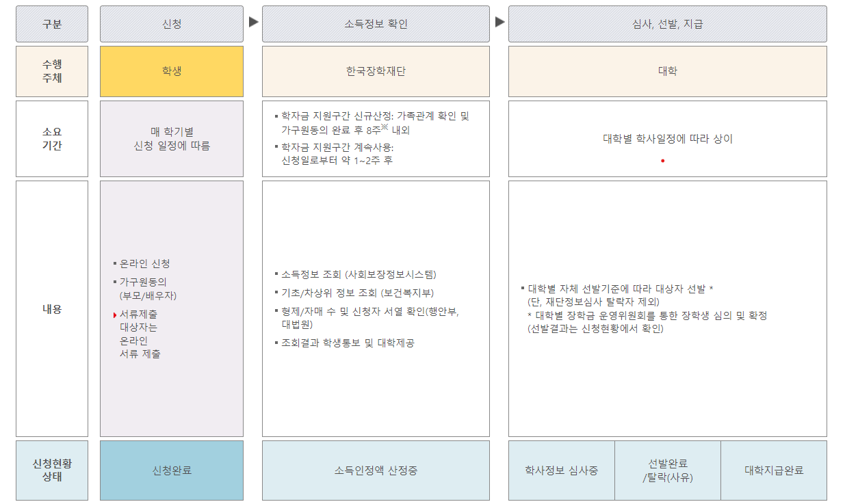The image size is (845, 504).
Task: Click 학자금 지원구간 신규산정 bullet text
Action: 374,122
